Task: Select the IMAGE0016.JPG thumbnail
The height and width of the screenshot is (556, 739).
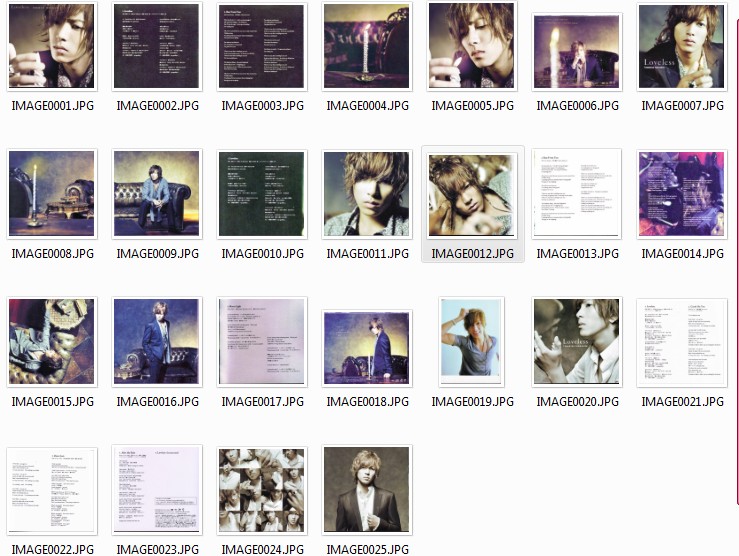Action: click(x=157, y=342)
